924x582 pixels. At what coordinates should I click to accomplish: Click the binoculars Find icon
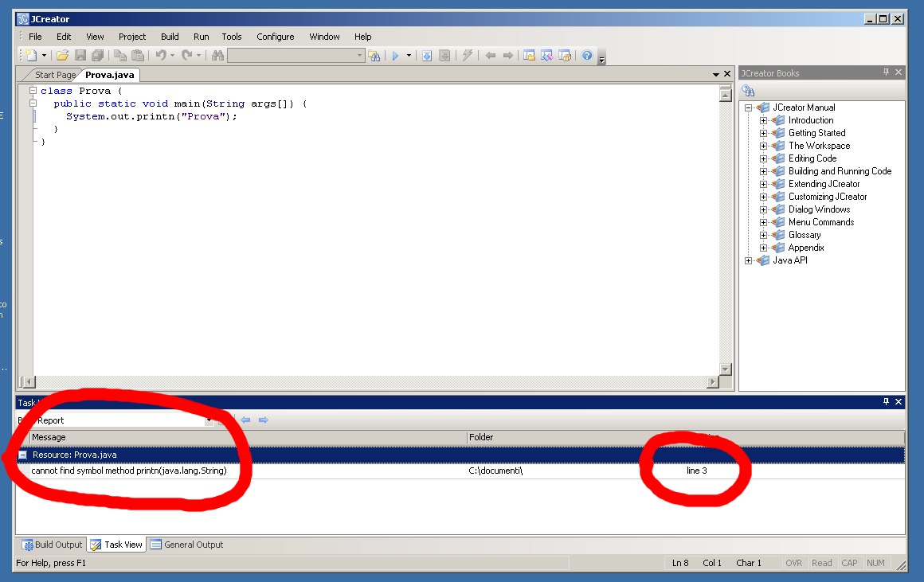tap(217, 56)
